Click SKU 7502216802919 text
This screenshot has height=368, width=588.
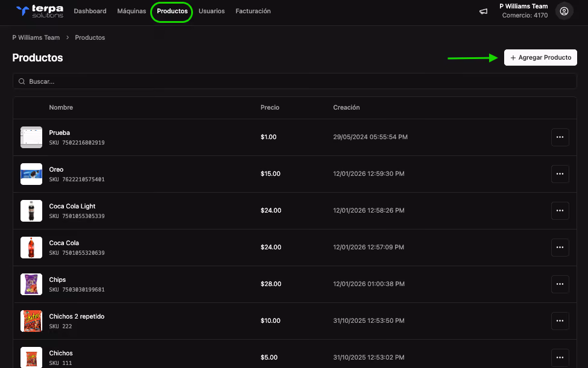pos(77,143)
